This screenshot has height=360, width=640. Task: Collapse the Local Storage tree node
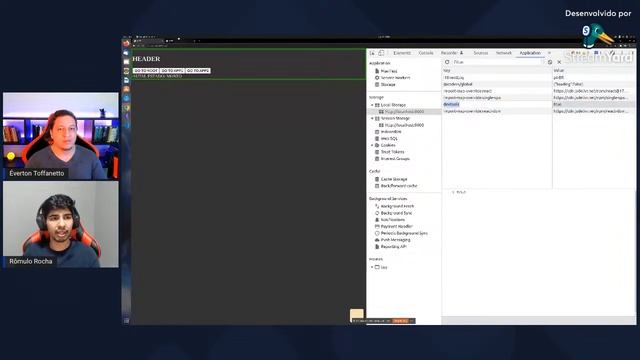coord(372,105)
